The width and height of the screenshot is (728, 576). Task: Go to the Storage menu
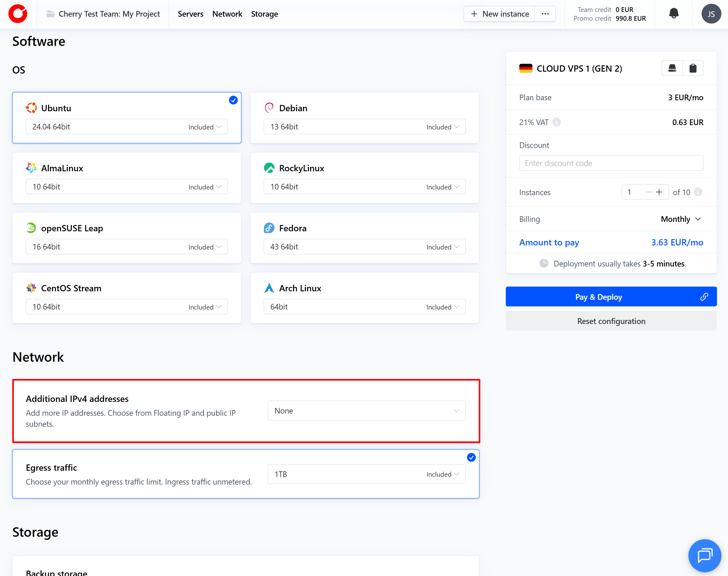(x=264, y=14)
